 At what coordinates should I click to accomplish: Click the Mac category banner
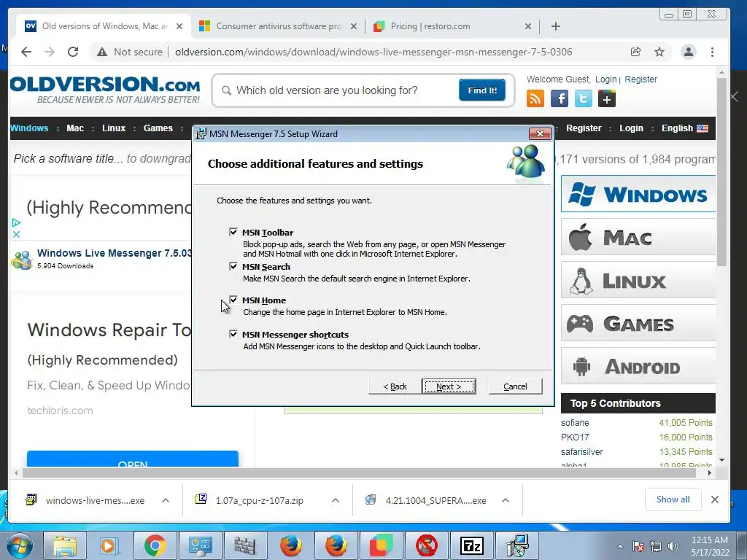coord(638,237)
